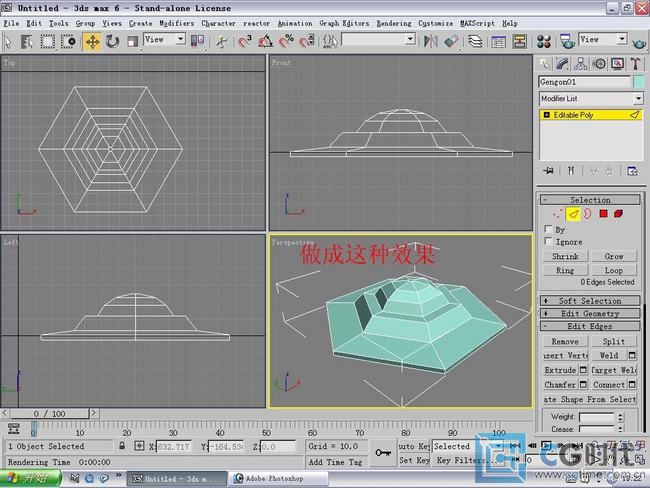Click the Use Pivot Point Center icon
The height and width of the screenshot is (488, 650).
pyautogui.click(x=197, y=41)
